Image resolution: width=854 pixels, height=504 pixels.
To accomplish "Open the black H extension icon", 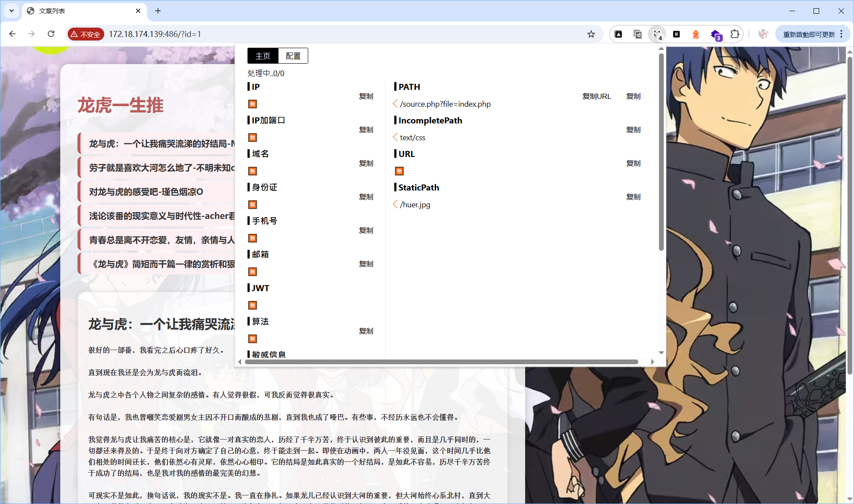I will [676, 34].
